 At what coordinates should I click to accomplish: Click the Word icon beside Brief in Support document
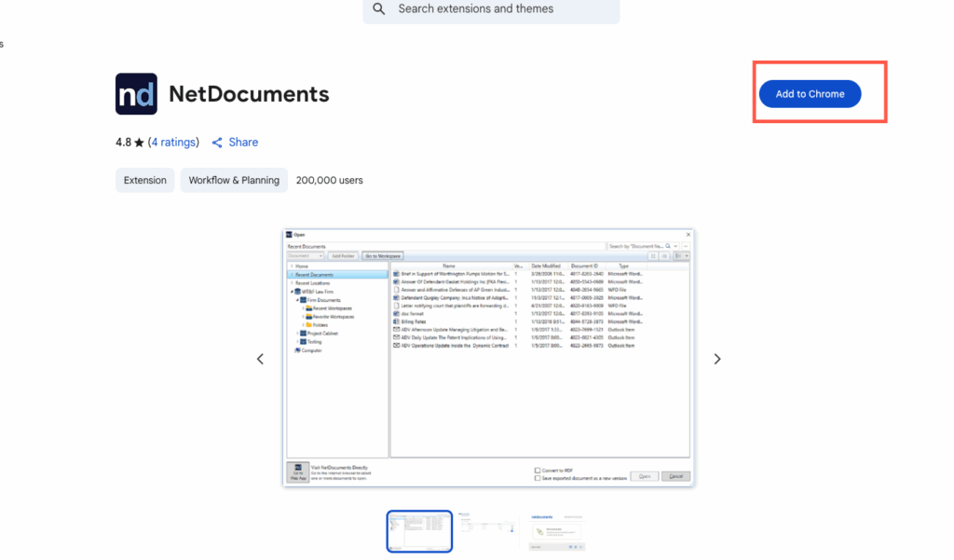tap(396, 274)
